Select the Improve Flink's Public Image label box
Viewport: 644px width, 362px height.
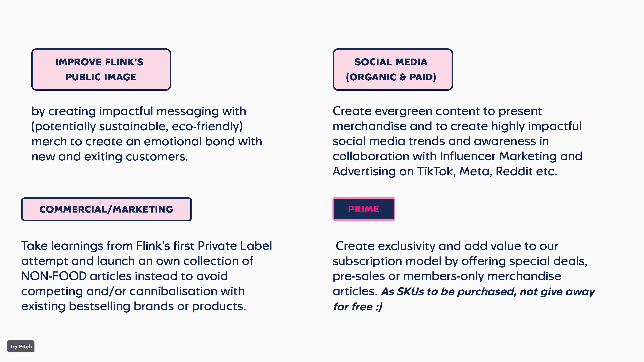click(101, 69)
